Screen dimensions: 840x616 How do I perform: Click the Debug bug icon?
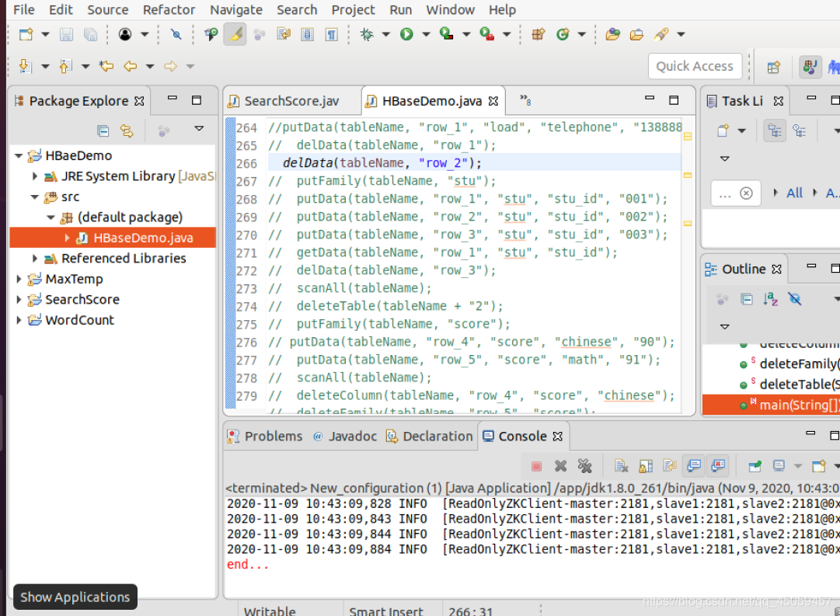click(367, 34)
